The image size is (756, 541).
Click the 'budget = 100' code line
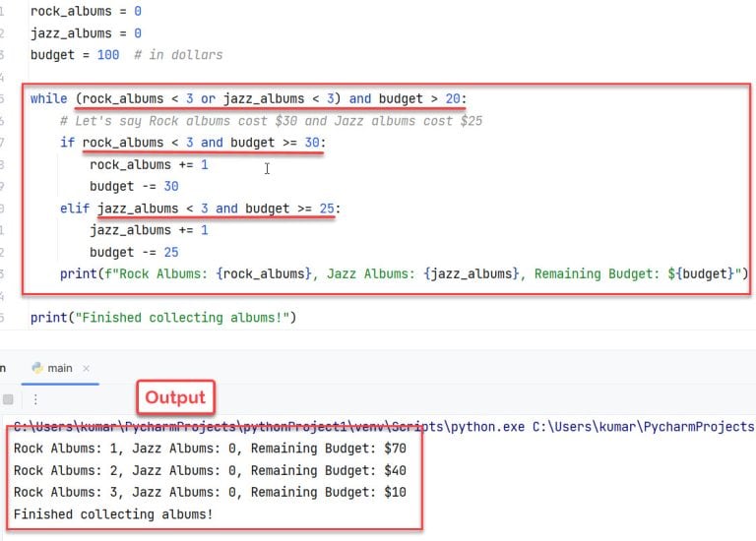tap(75, 55)
